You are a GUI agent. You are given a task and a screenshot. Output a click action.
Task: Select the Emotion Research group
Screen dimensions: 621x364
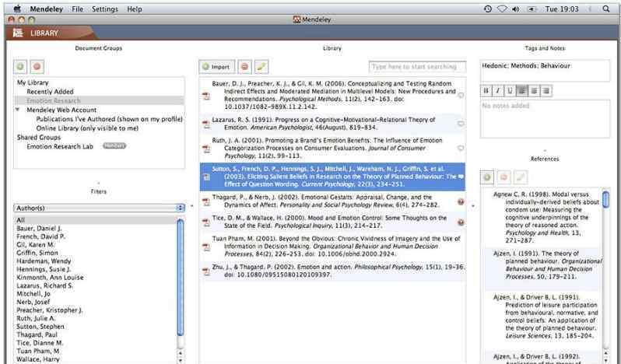(x=99, y=100)
